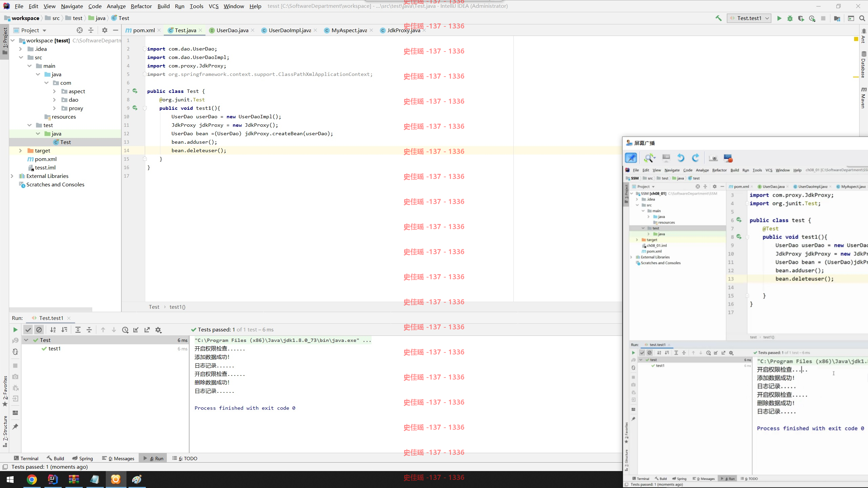Click camera snapshot icon in the 屏幕广播 window
The width and height of the screenshot is (868, 488).
713,158
